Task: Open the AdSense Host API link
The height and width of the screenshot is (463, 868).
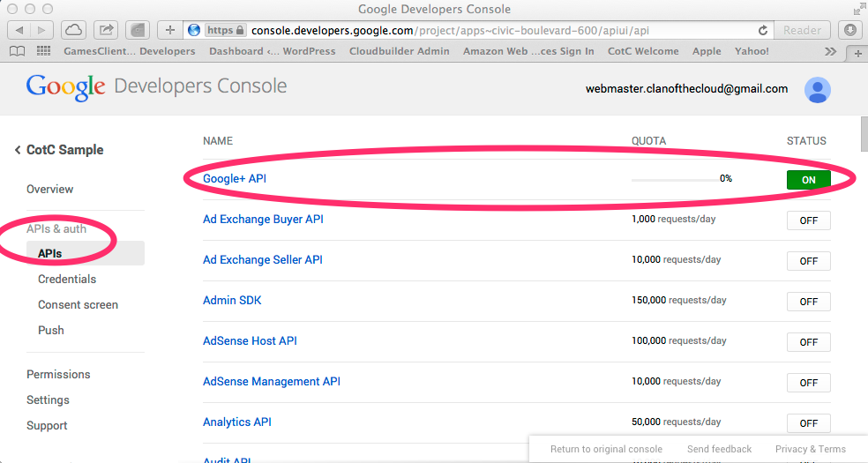Action: [250, 340]
